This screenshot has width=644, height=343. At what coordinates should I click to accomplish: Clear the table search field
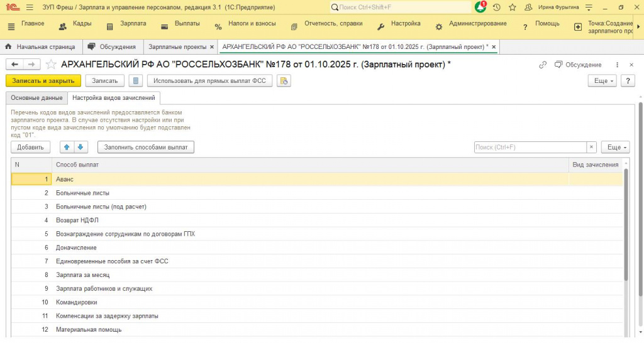point(591,147)
